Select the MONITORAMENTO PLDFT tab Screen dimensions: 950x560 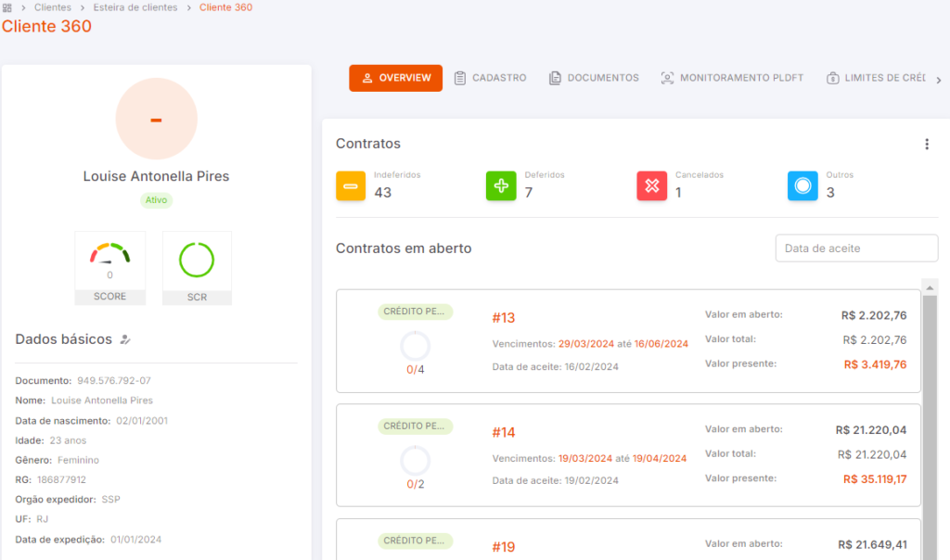[733, 78]
